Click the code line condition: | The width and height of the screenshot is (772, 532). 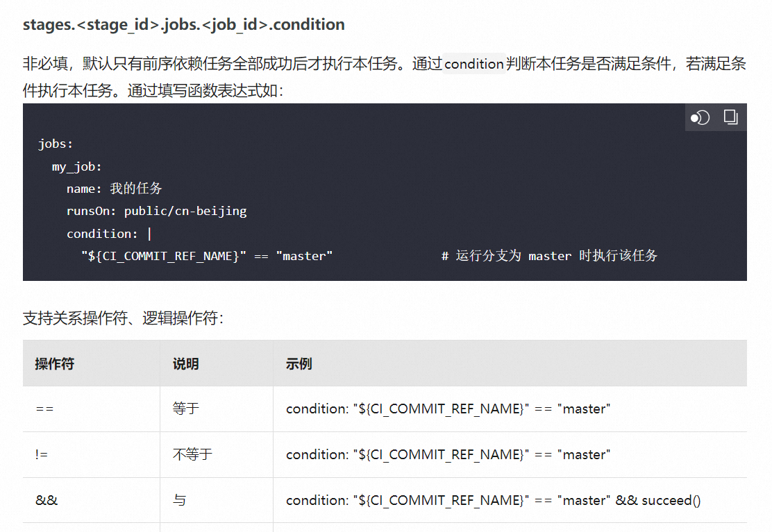pyautogui.click(x=109, y=234)
